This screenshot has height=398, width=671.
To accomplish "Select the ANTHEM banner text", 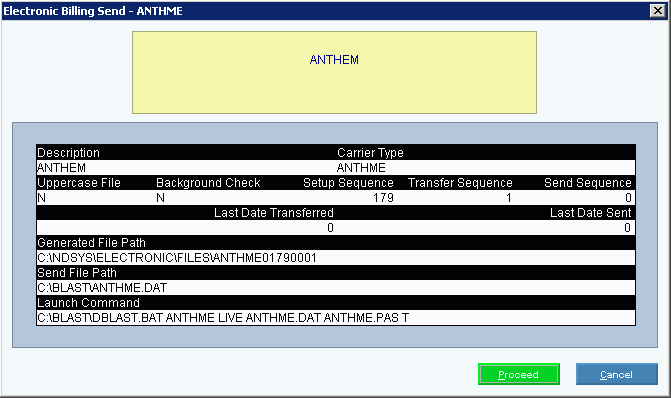I will pyautogui.click(x=334, y=60).
